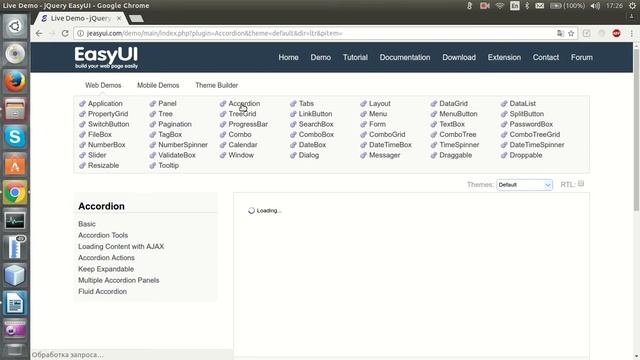Image resolution: width=640 pixels, height=360 pixels.
Task: Select the Accordion Actions demo
Action: pyautogui.click(x=106, y=258)
